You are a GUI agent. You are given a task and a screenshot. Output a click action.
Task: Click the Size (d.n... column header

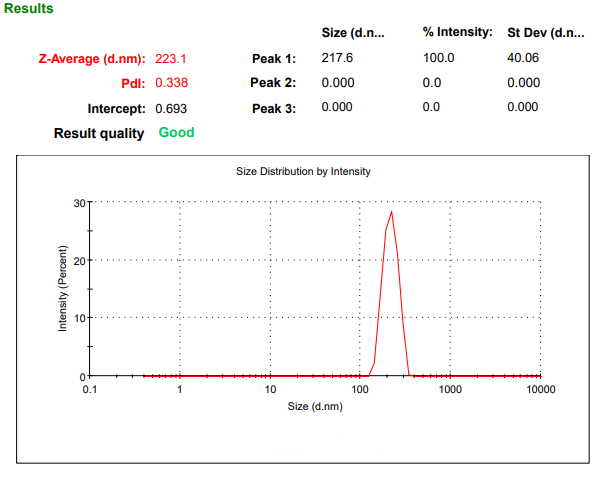[x=354, y=33]
